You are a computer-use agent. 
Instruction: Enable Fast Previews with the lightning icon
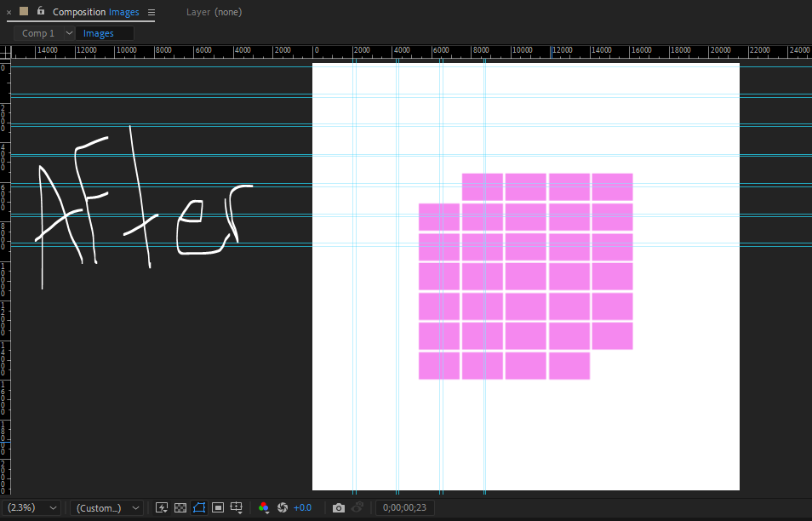(x=161, y=507)
